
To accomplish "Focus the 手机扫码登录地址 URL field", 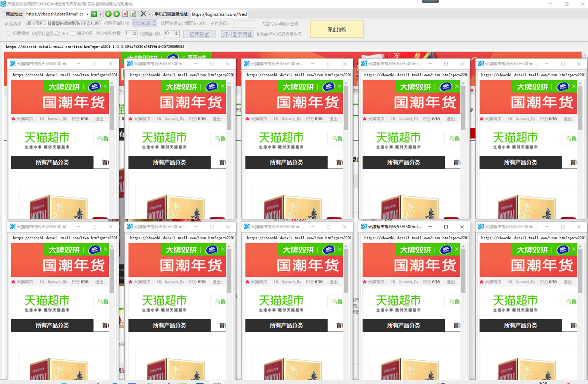I will pyautogui.click(x=219, y=14).
